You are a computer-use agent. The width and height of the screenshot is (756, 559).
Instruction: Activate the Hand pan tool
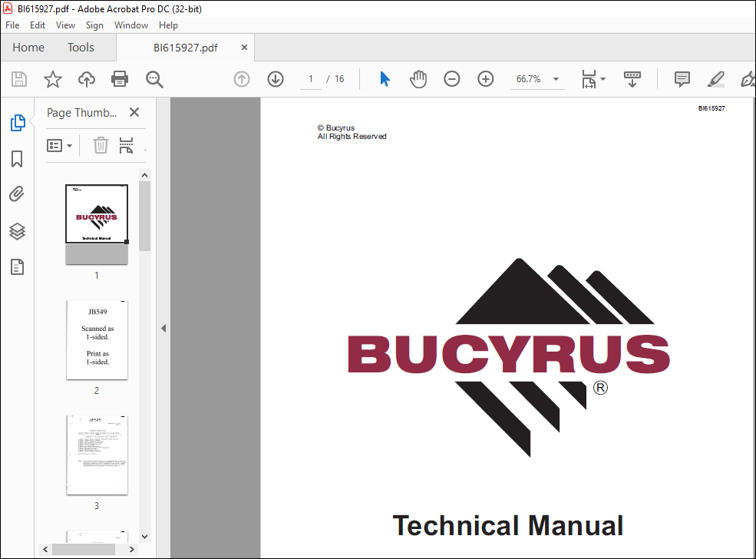tap(418, 79)
